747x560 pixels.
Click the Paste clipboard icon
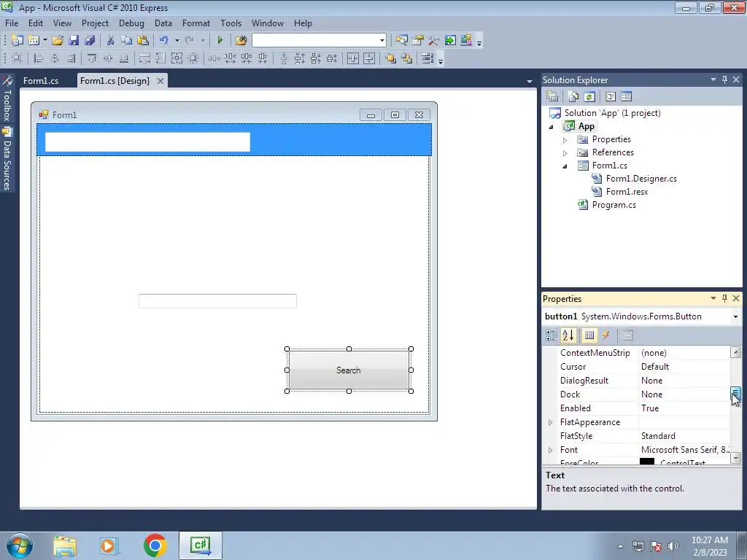(142, 41)
